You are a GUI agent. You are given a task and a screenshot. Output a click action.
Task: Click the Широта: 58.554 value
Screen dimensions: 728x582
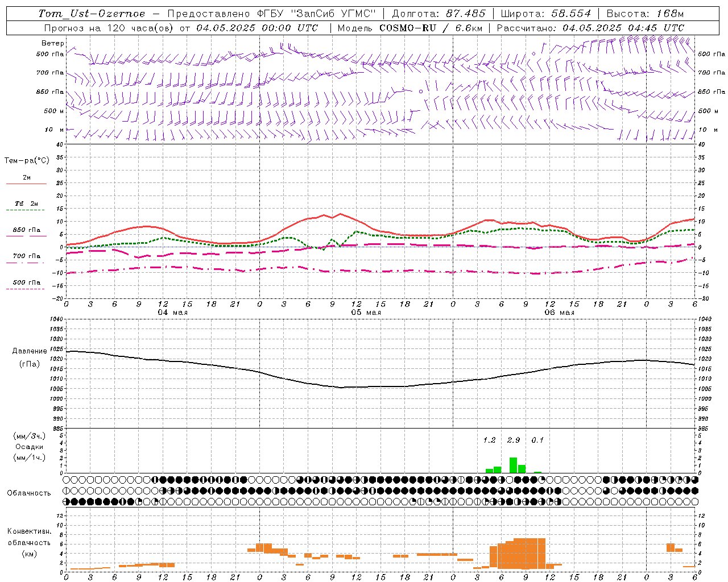point(546,14)
